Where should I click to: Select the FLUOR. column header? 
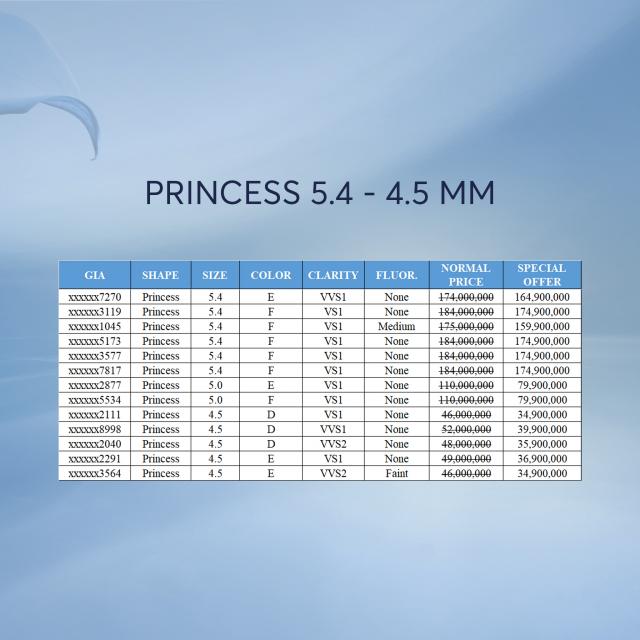396,275
